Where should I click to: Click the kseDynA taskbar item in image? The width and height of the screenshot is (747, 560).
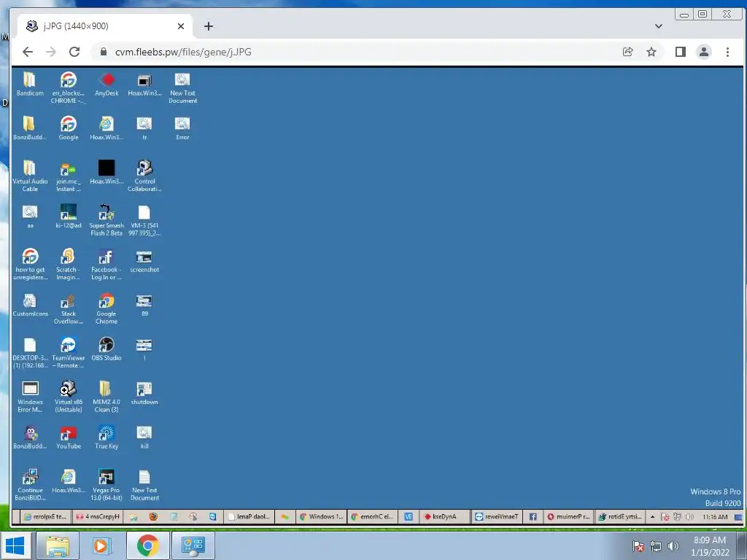[x=444, y=517]
